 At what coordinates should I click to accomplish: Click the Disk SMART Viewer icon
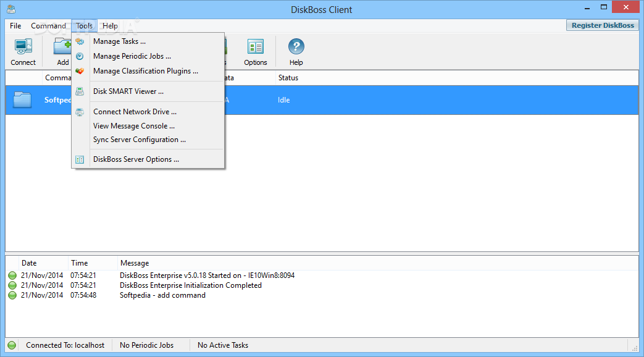pos(80,91)
